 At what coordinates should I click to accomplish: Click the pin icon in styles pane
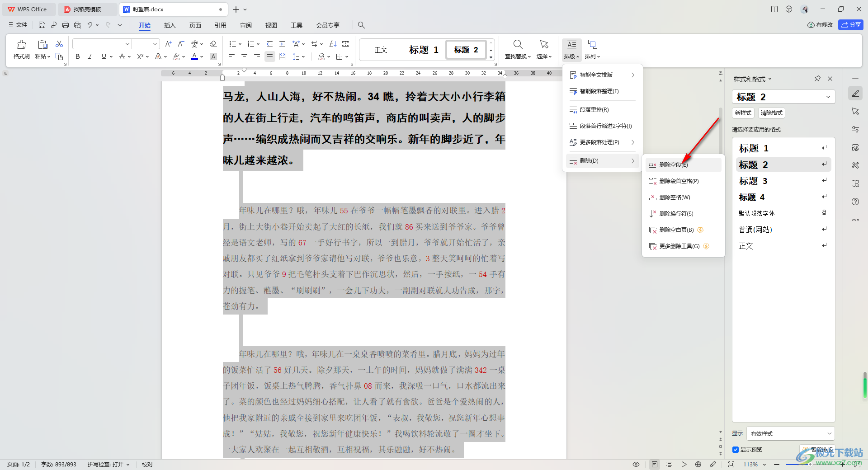coord(817,79)
